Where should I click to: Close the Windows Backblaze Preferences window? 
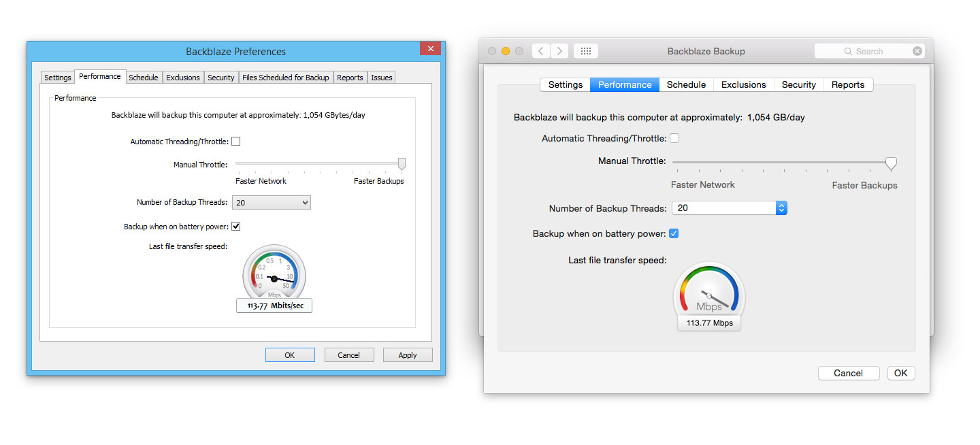click(x=429, y=48)
